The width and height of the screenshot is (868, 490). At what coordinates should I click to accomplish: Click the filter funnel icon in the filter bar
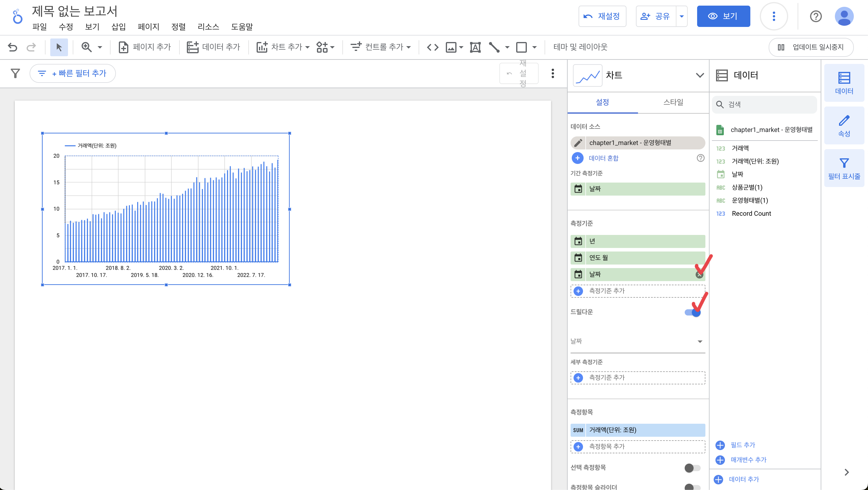tap(15, 73)
